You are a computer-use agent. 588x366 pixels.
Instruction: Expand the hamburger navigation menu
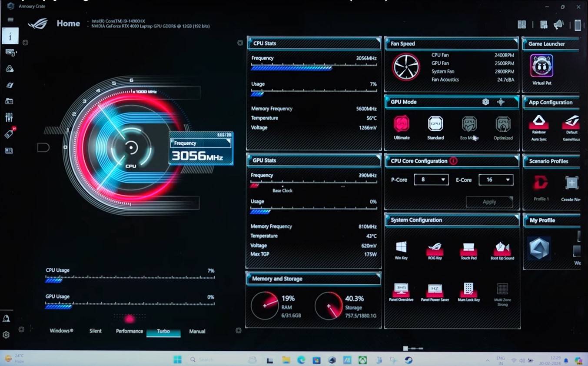[x=10, y=20]
